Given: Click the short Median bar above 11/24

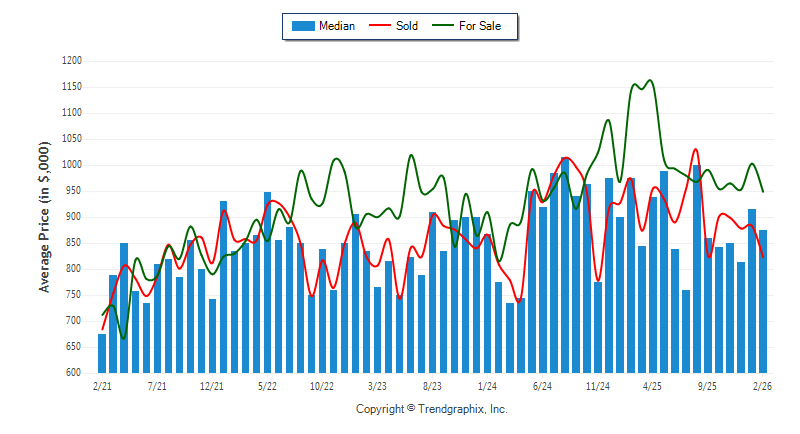Looking at the screenshot, I should pos(598,327).
